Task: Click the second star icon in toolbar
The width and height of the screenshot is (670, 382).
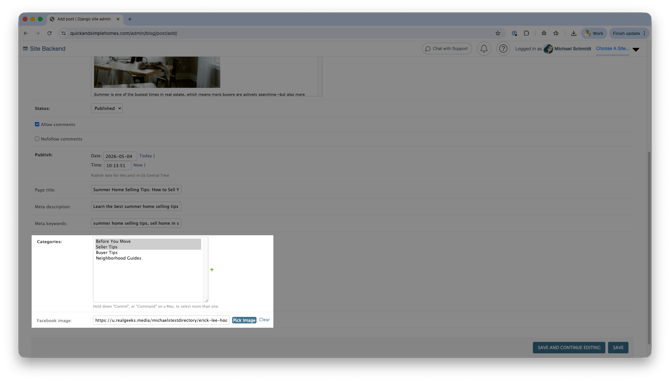Action: point(556,33)
